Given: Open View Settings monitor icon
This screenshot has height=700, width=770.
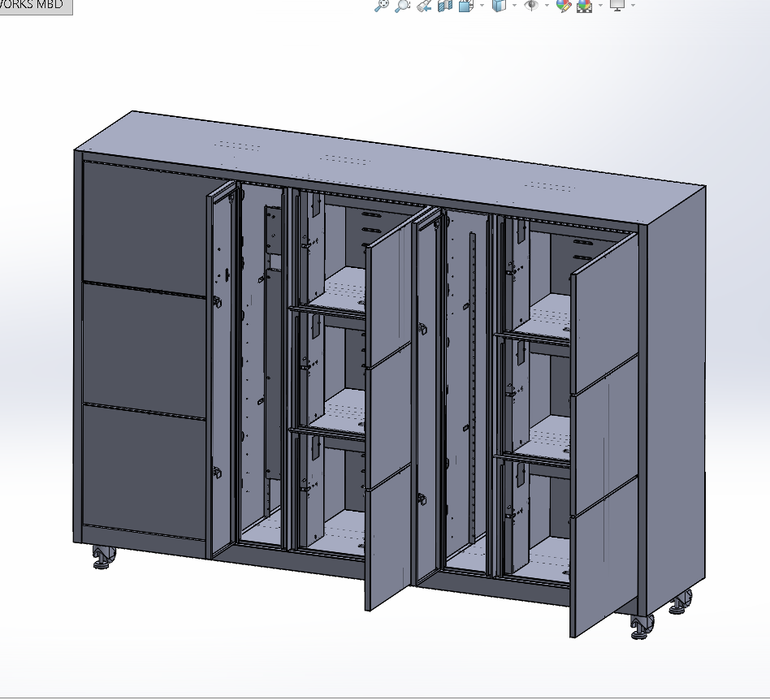Looking at the screenshot, I should pos(617,5).
